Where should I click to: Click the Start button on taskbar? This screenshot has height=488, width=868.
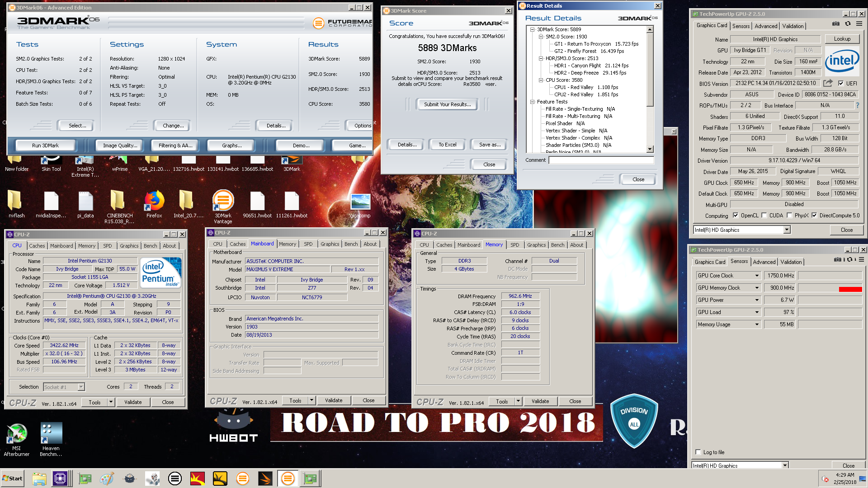12,479
